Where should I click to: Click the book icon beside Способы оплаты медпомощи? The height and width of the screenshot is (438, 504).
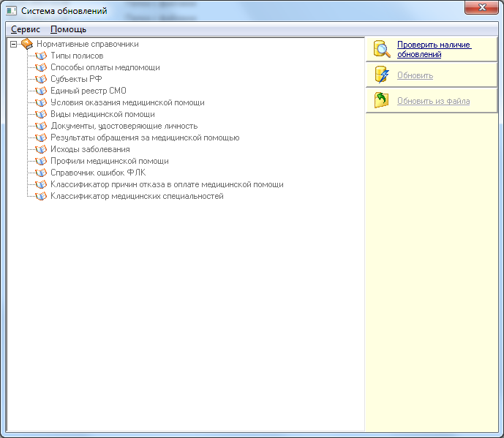41,67
